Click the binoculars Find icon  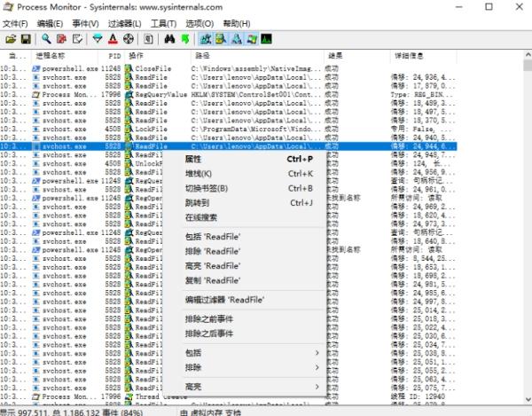[169, 39]
